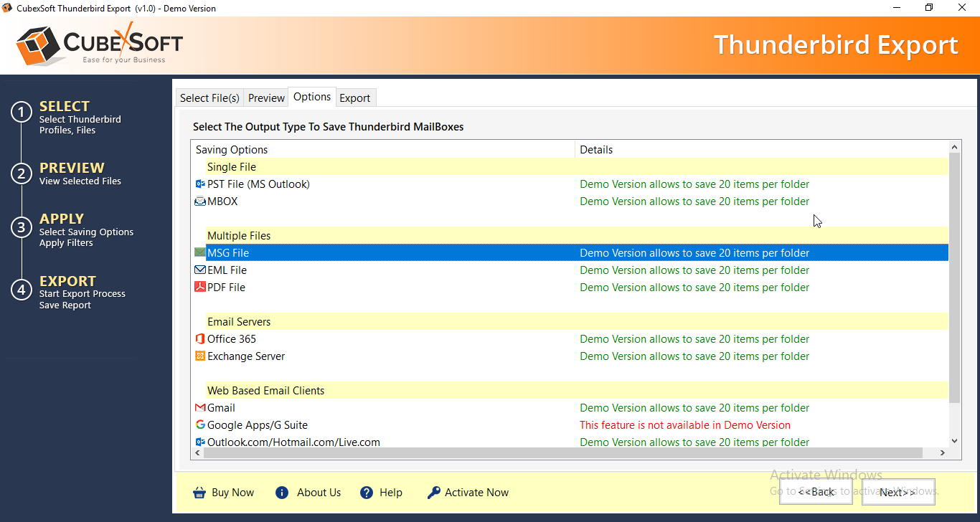Click the Outlook.com icon
This screenshot has height=522, width=980.
(x=200, y=442)
